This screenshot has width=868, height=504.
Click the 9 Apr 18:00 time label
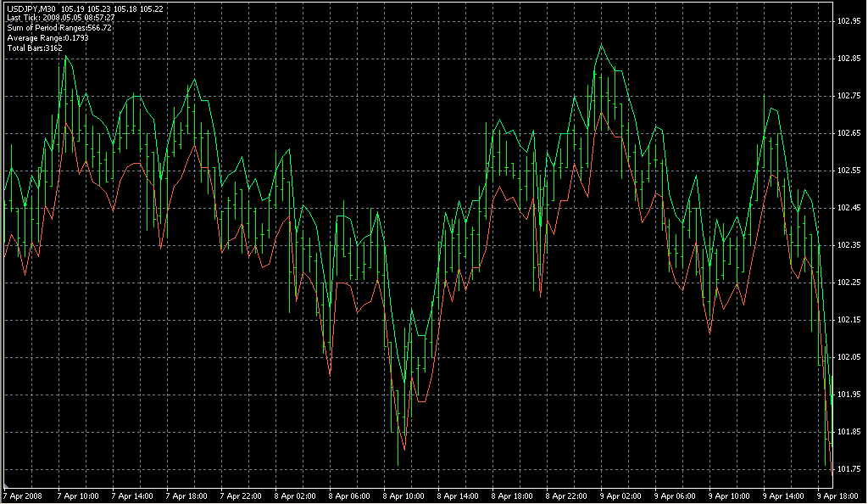(x=838, y=496)
